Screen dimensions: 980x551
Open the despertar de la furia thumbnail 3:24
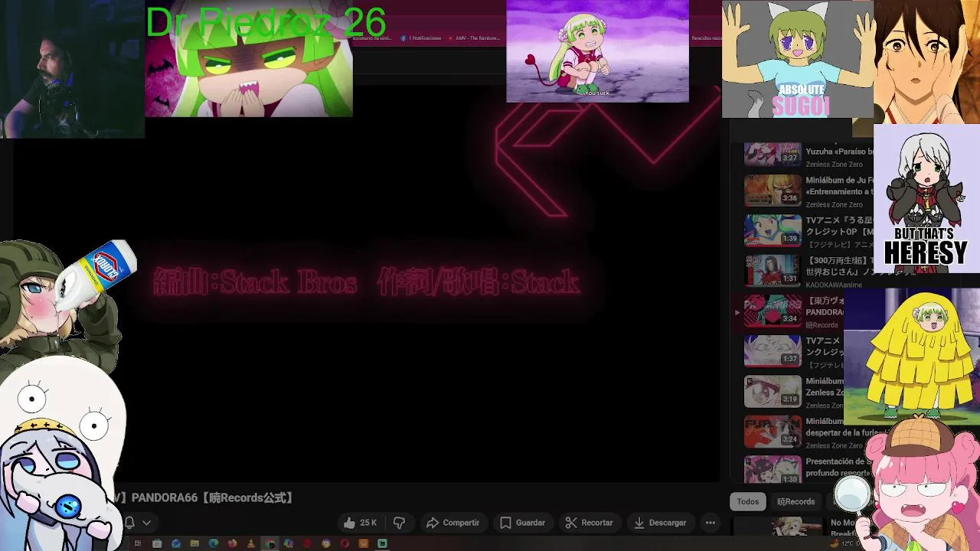pos(773,431)
